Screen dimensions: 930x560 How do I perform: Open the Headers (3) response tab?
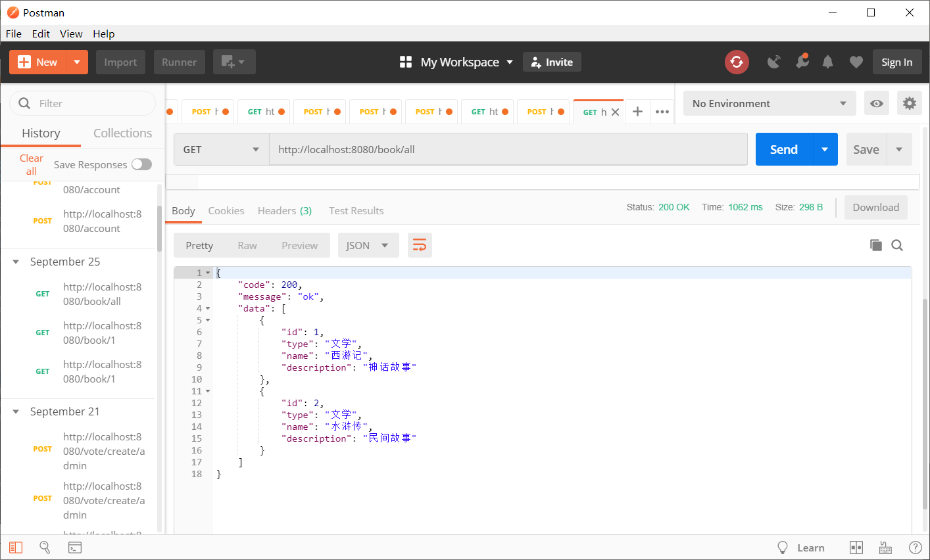tap(284, 210)
